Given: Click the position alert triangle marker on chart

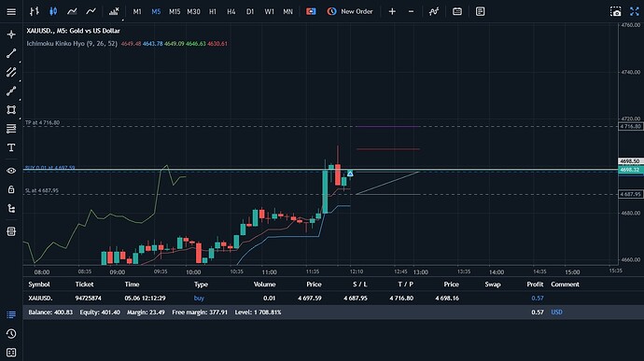Looking at the screenshot, I should pos(350,174).
